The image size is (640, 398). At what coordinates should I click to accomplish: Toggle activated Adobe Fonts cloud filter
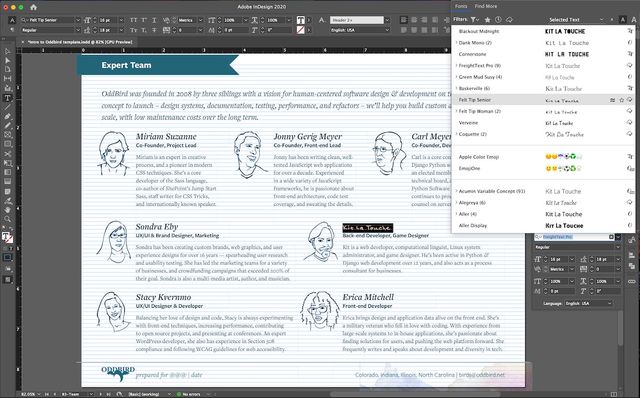click(x=509, y=20)
